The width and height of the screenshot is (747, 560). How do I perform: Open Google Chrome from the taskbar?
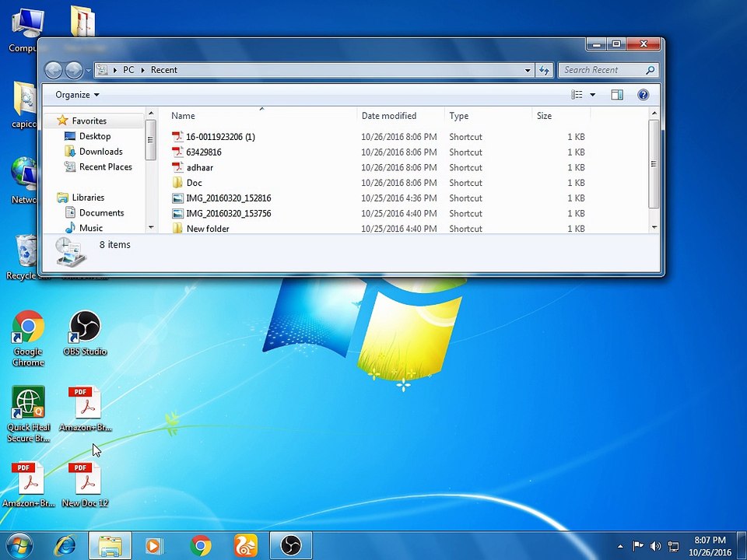point(201,546)
